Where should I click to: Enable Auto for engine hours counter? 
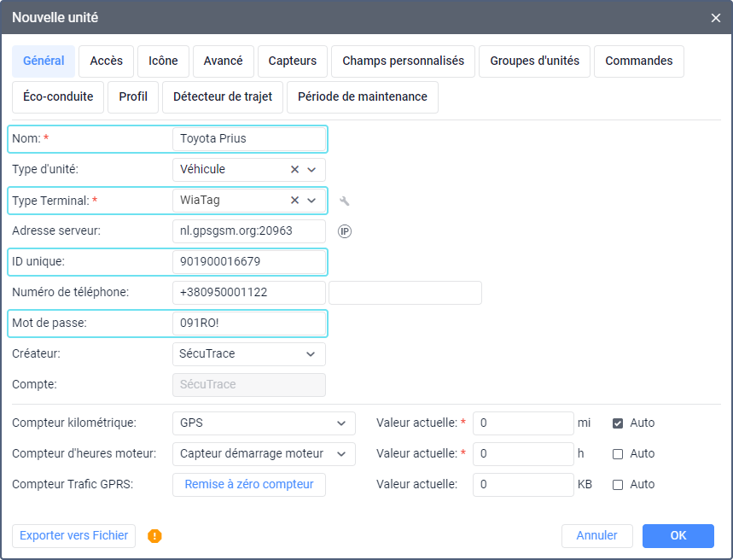click(x=618, y=453)
